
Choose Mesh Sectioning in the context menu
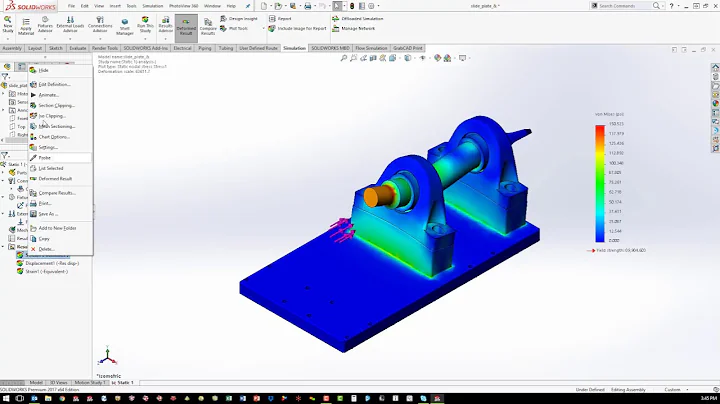pos(60,126)
